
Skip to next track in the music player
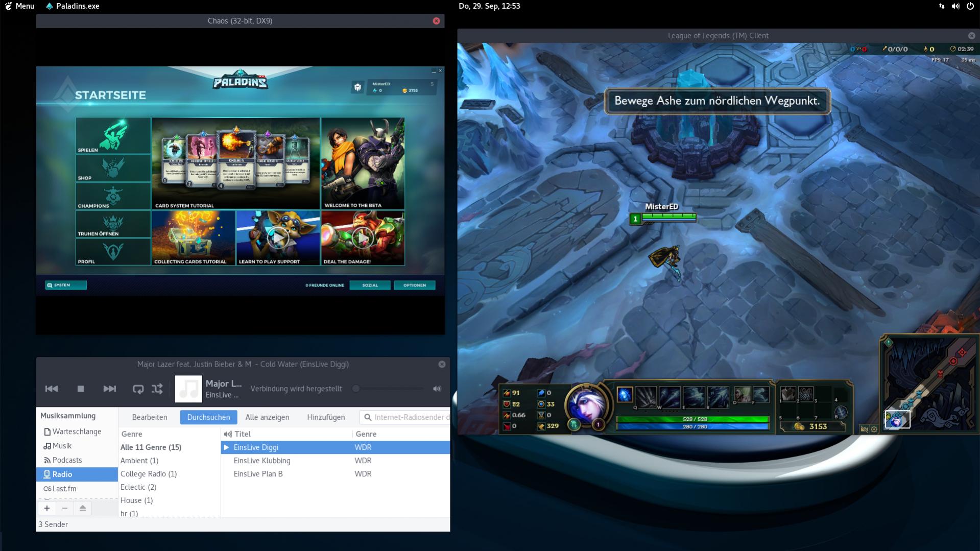click(x=109, y=389)
